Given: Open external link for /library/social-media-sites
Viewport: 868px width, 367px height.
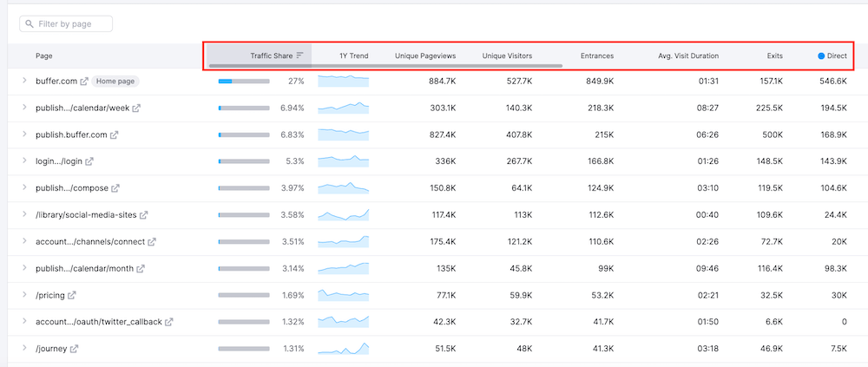Looking at the screenshot, I should [144, 215].
